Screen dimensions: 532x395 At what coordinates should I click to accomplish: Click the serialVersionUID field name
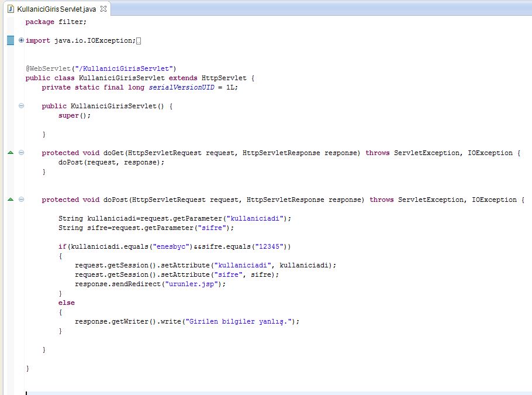181,87
